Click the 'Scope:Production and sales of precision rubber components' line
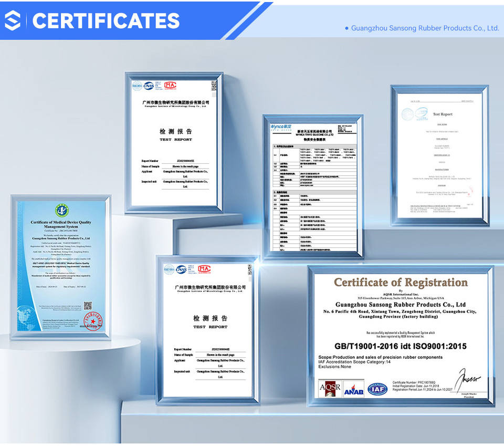 [380, 357]
